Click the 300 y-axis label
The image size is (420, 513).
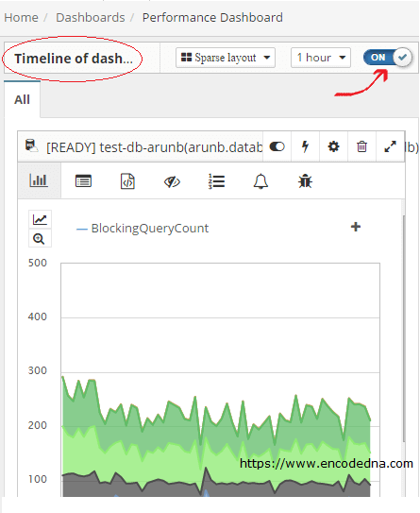coord(37,370)
